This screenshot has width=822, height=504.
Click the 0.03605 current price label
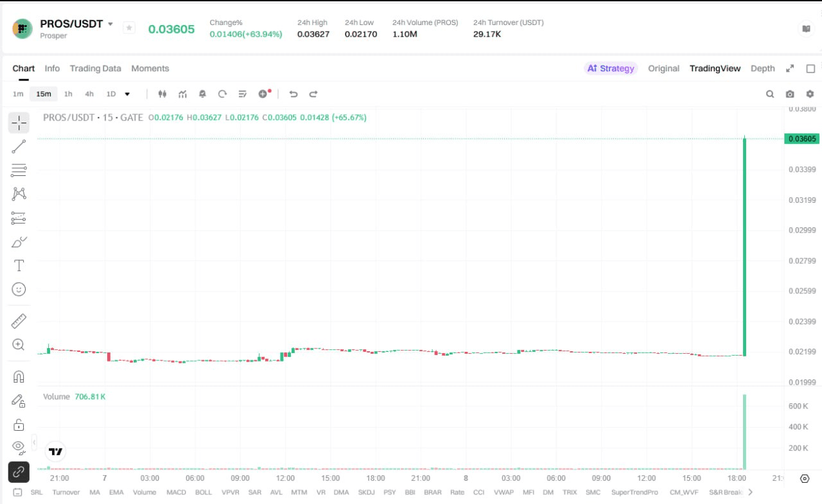pyautogui.click(x=801, y=139)
